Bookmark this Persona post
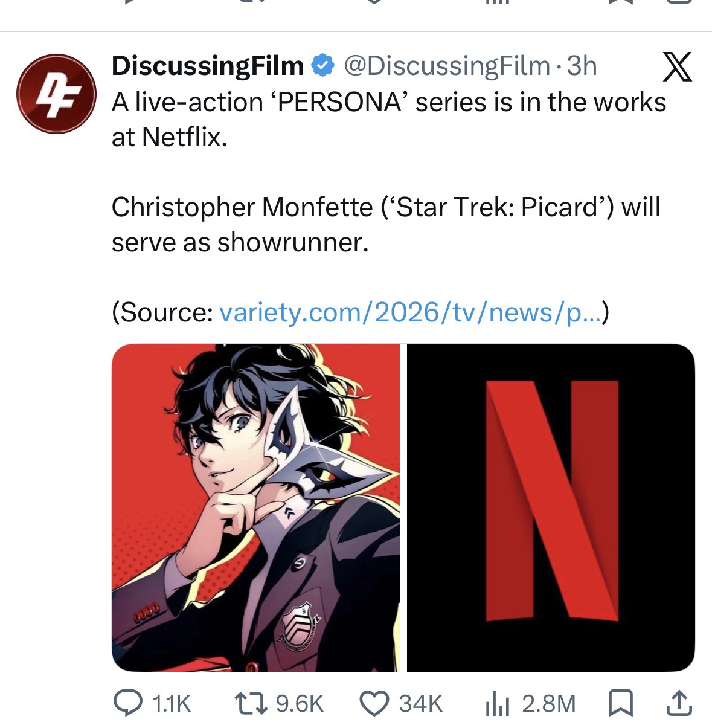Viewport: 712px width, 728px height. [620, 703]
